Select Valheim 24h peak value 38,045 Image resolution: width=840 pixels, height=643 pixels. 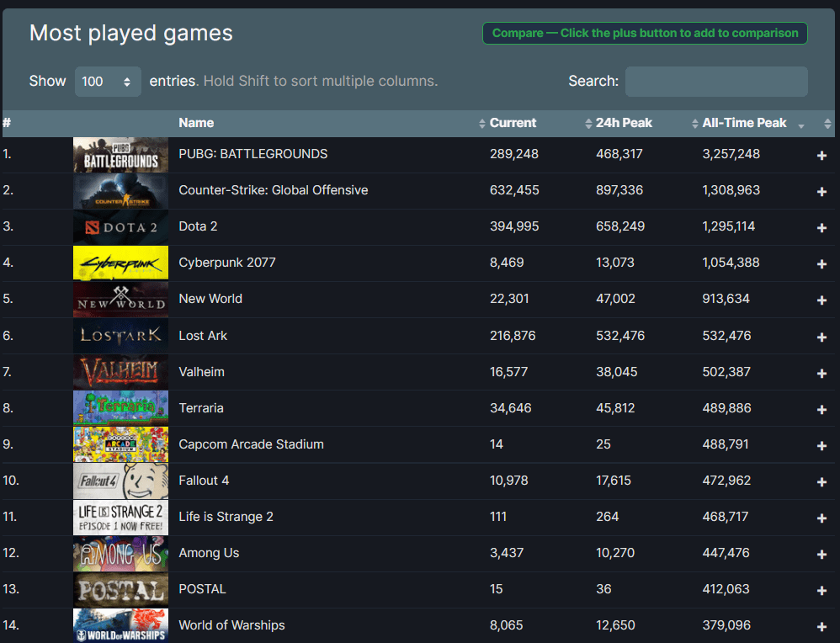pos(617,372)
